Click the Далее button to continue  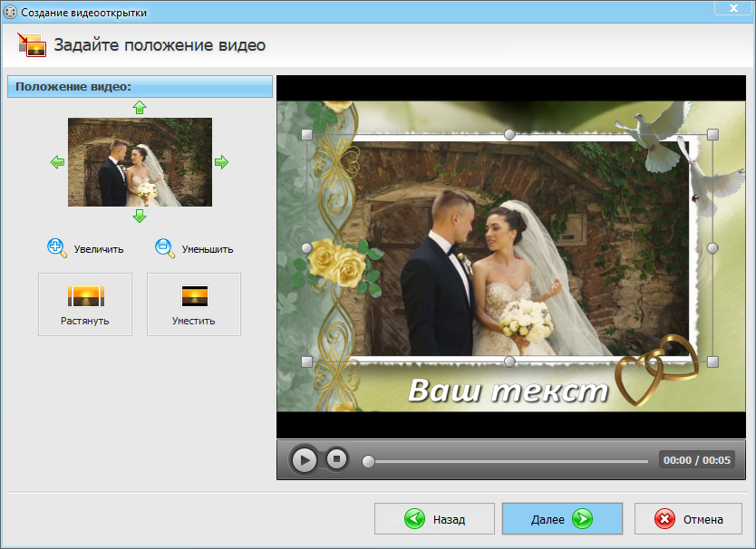click(x=562, y=518)
